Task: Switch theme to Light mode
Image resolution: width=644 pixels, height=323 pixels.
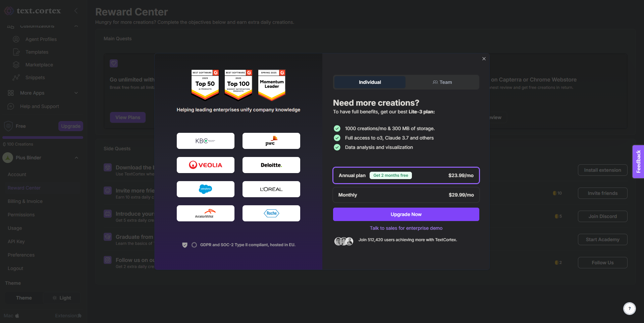Action: (x=62, y=298)
